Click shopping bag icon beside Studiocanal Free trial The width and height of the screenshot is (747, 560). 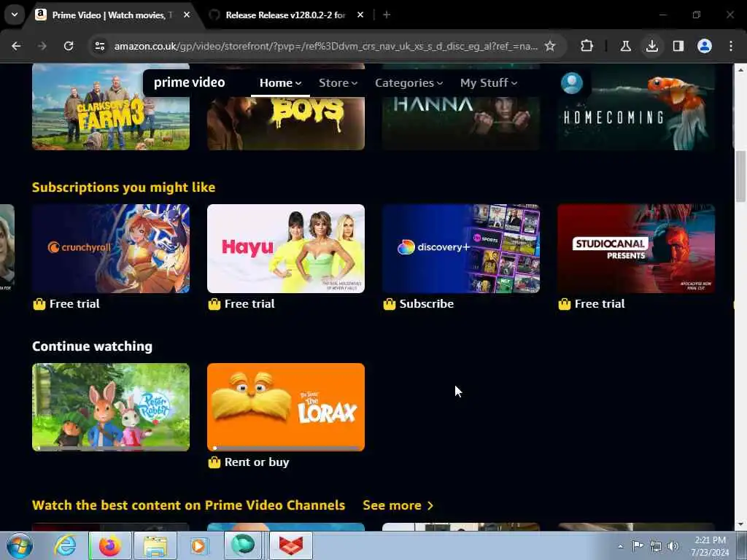[x=565, y=304]
